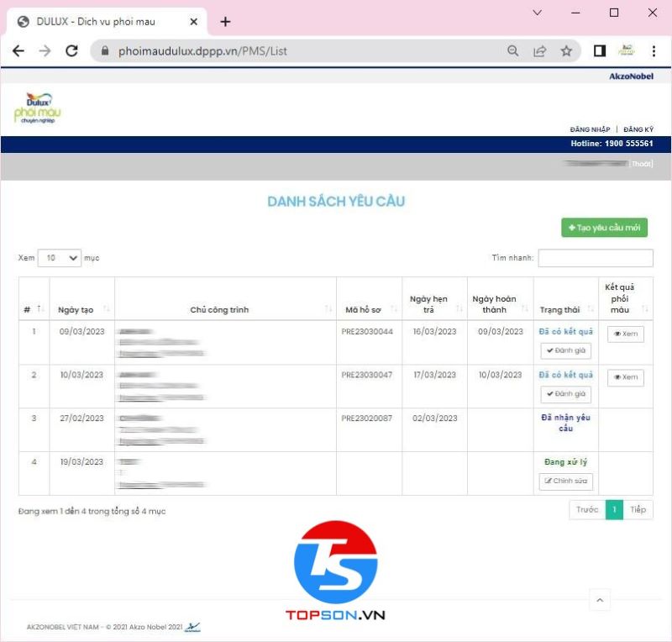Click the ĐĂNG KÝ link
672x642 pixels.
click(x=638, y=129)
